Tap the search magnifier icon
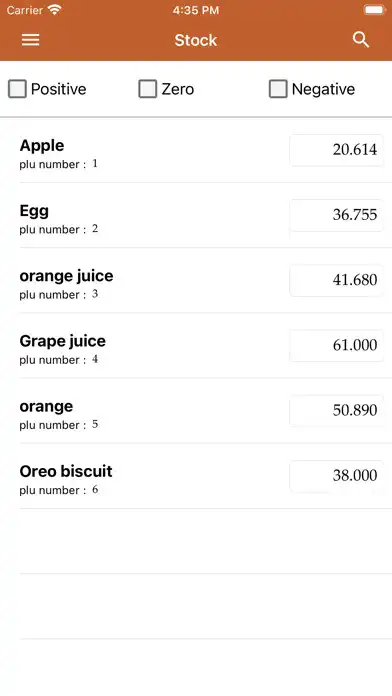This screenshot has height=696, width=392. (x=361, y=40)
